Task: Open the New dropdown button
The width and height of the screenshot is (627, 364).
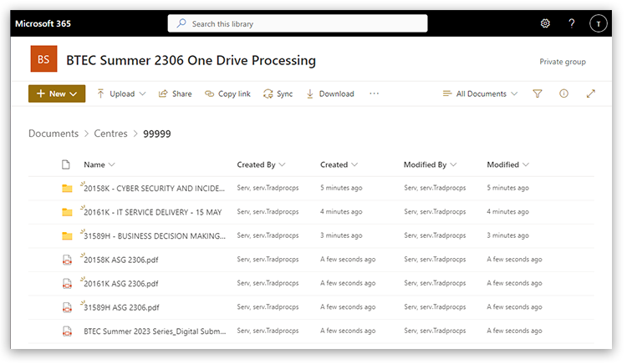Action: click(57, 94)
